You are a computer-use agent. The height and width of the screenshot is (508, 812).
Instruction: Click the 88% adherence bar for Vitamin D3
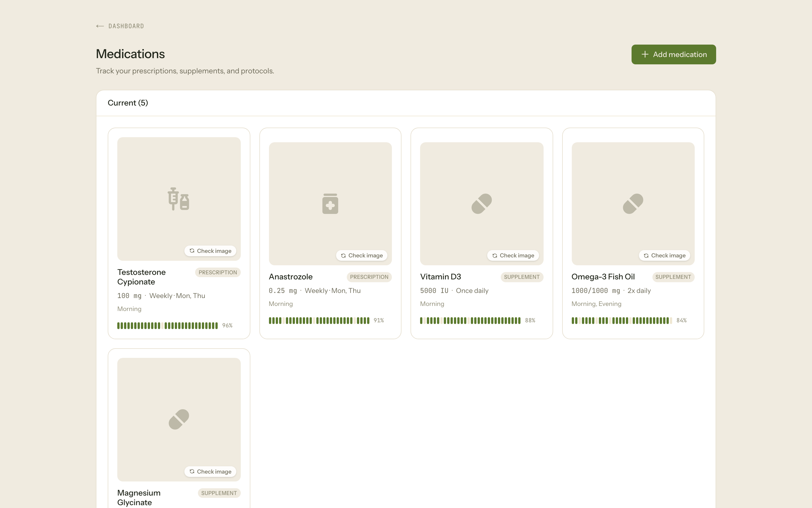[470, 321]
